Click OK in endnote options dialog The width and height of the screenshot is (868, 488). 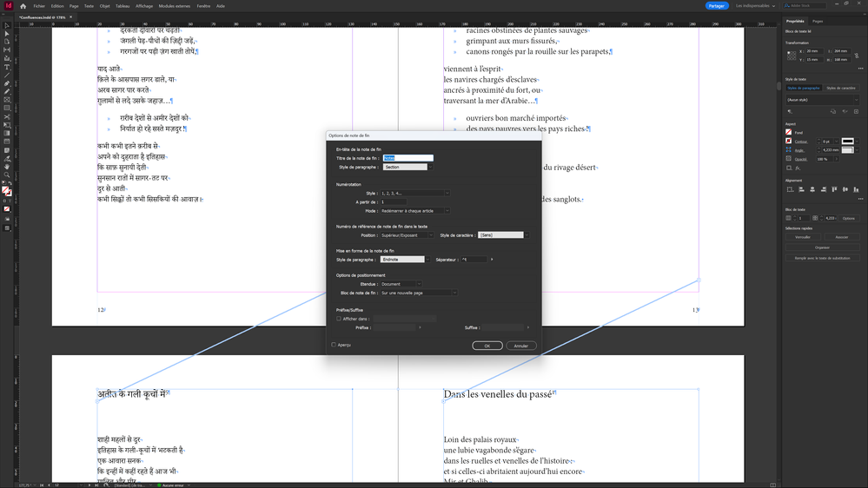point(487,346)
